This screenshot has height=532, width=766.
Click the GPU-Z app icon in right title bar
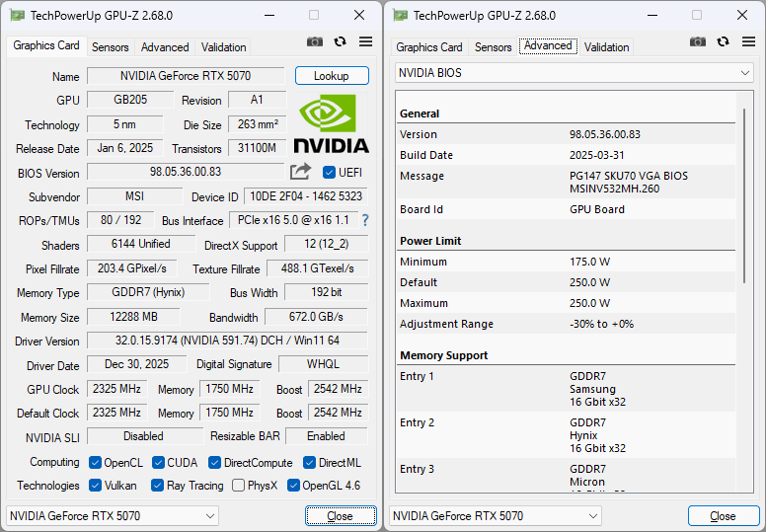400,16
